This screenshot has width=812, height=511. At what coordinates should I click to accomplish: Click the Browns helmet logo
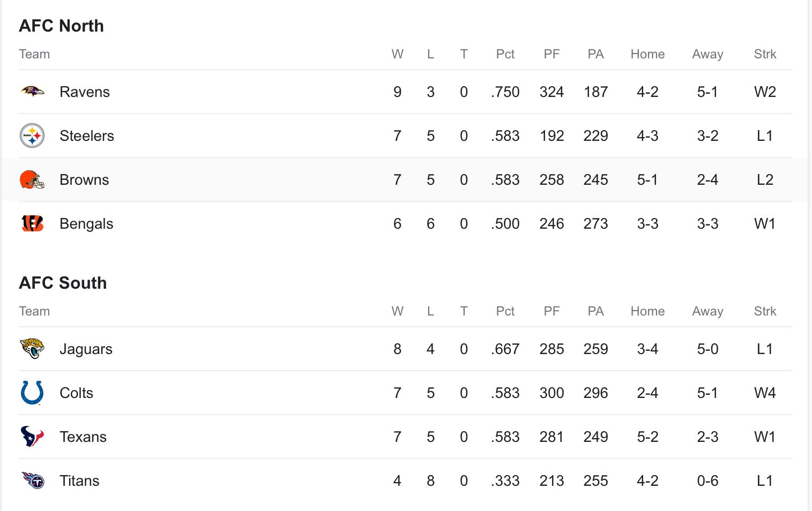point(32,179)
